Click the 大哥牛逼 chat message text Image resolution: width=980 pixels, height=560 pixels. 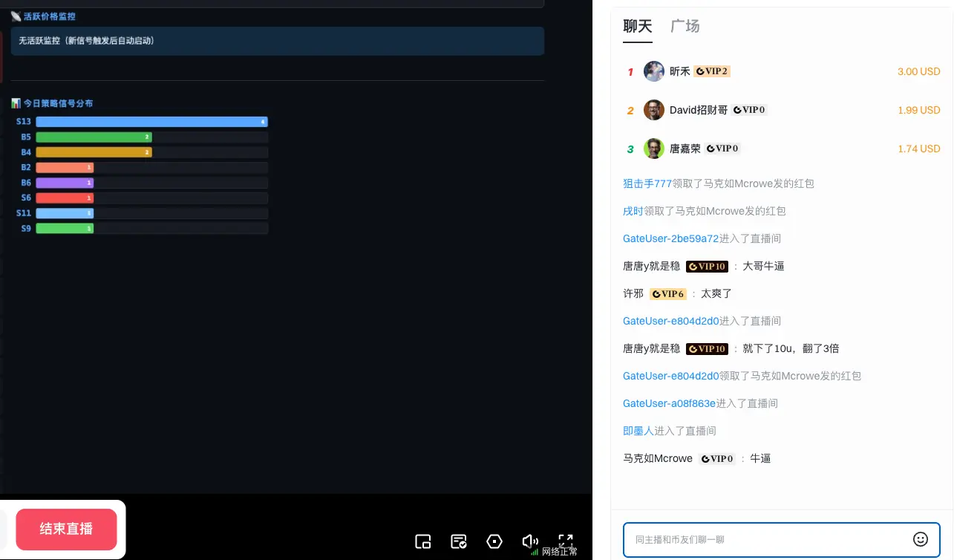(x=763, y=266)
